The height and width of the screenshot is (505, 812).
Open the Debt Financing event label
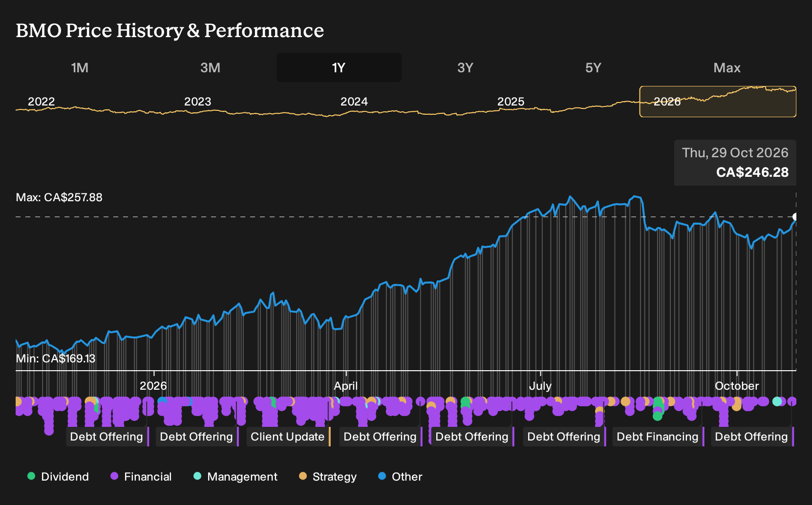pos(658,437)
